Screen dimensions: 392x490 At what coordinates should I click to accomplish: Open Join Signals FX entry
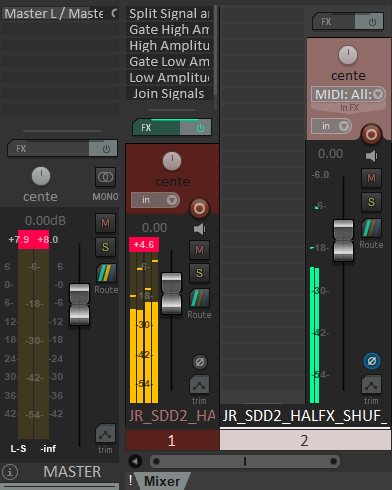pos(169,93)
